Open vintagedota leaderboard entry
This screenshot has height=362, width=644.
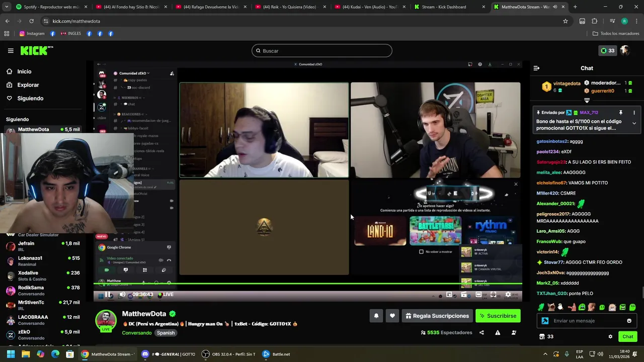coord(561,86)
